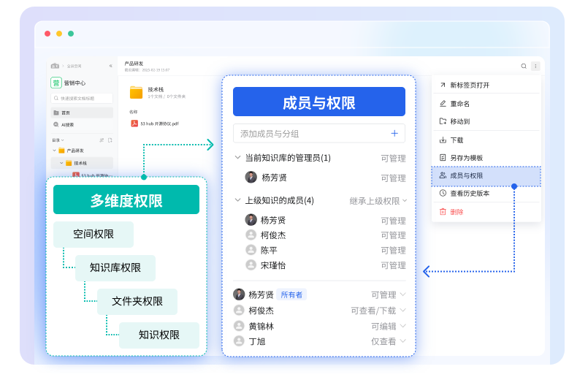Open the 可编辑 dropdown for 黄锦林
Viewport: 588px width, 380px height.
click(389, 327)
